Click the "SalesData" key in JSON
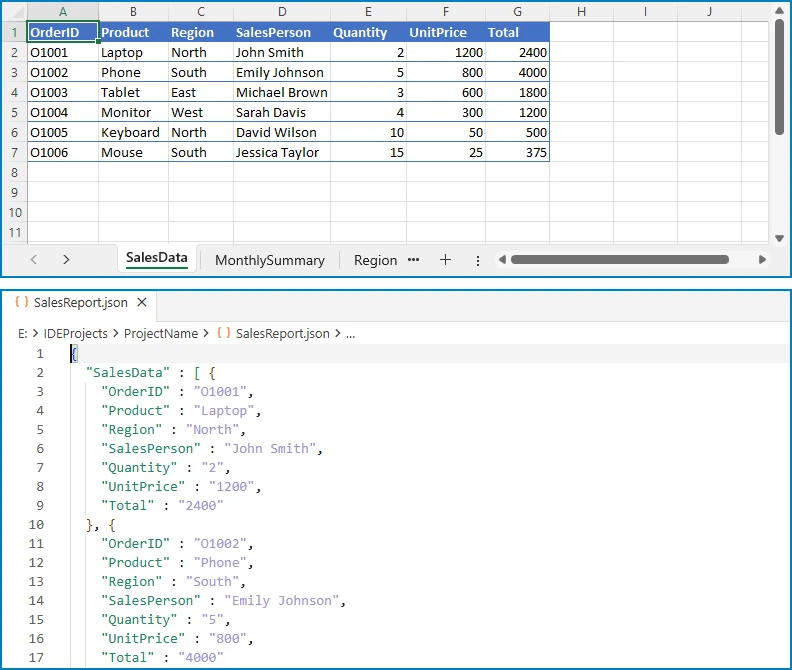The height and width of the screenshot is (670, 792). (128, 373)
